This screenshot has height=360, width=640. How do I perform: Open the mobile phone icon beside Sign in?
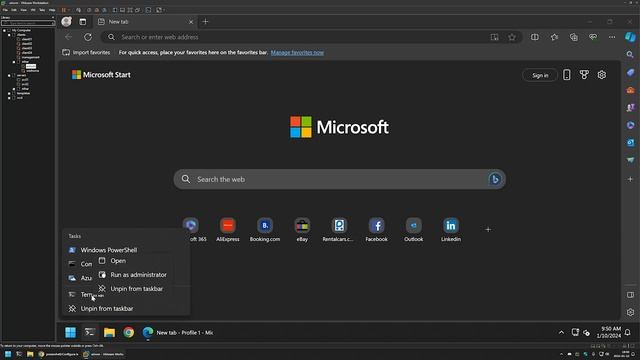coord(567,75)
